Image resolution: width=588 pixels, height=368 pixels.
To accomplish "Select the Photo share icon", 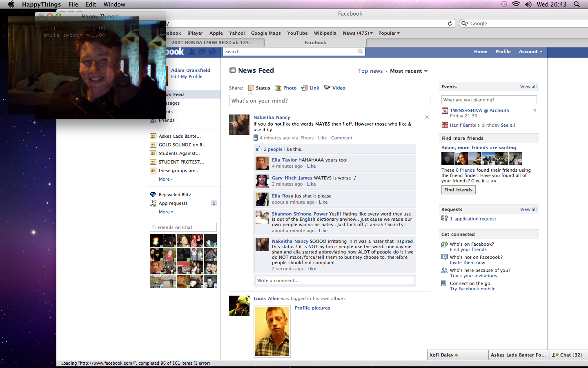I will [x=278, y=88].
